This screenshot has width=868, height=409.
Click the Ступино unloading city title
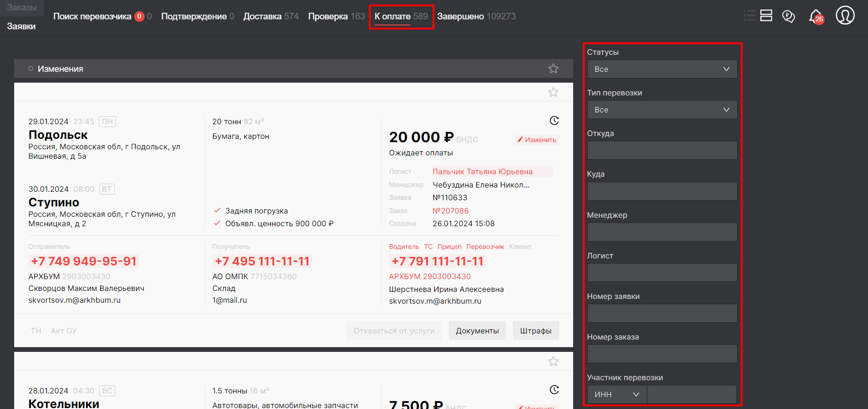click(54, 202)
